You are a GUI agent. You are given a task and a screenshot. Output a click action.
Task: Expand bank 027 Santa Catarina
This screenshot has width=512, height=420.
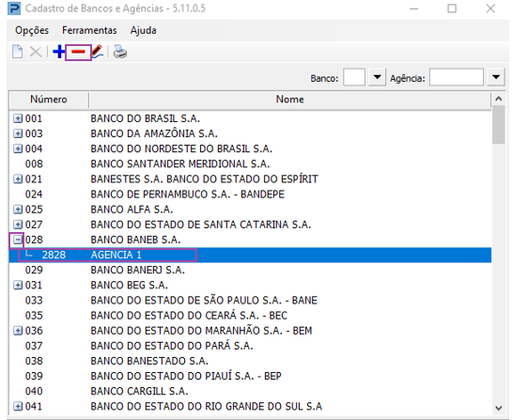18,225
